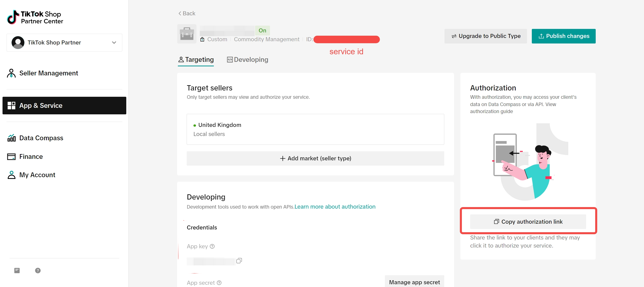Select the Targeting tab
The width and height of the screenshot is (644, 287).
(196, 60)
